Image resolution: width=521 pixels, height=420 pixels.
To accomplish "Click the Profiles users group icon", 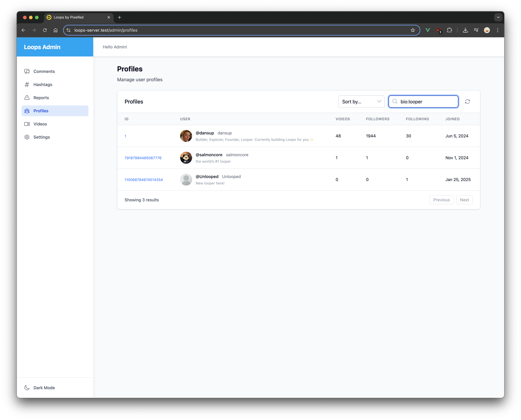I will coord(27,111).
